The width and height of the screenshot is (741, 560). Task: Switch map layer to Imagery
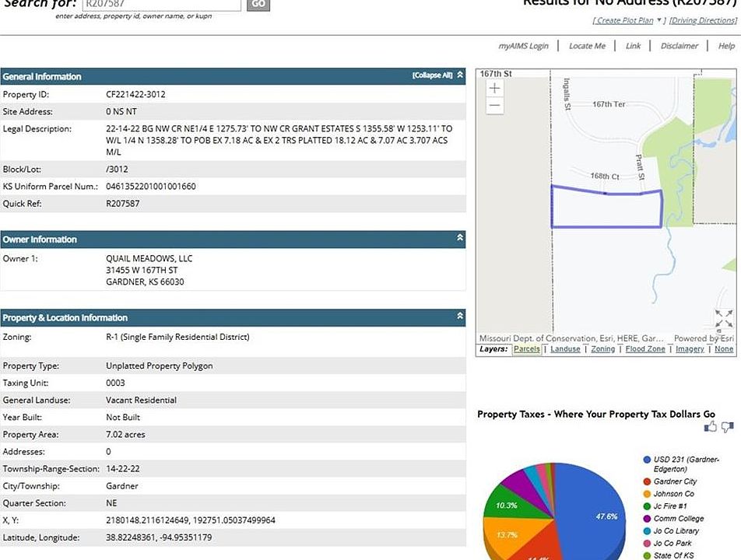point(690,349)
